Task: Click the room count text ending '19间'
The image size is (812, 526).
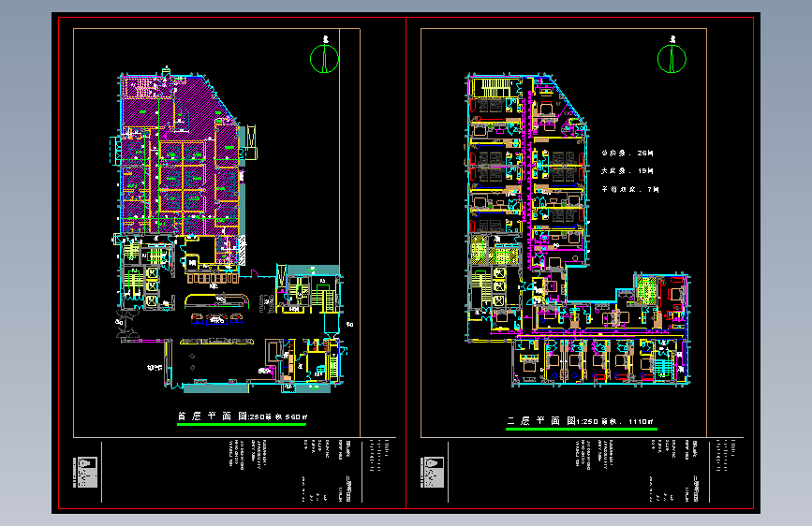Action: [x=627, y=171]
